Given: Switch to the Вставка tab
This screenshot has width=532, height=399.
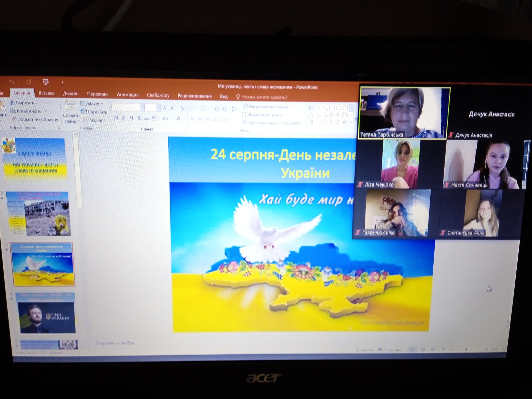Looking at the screenshot, I should click(x=46, y=93).
